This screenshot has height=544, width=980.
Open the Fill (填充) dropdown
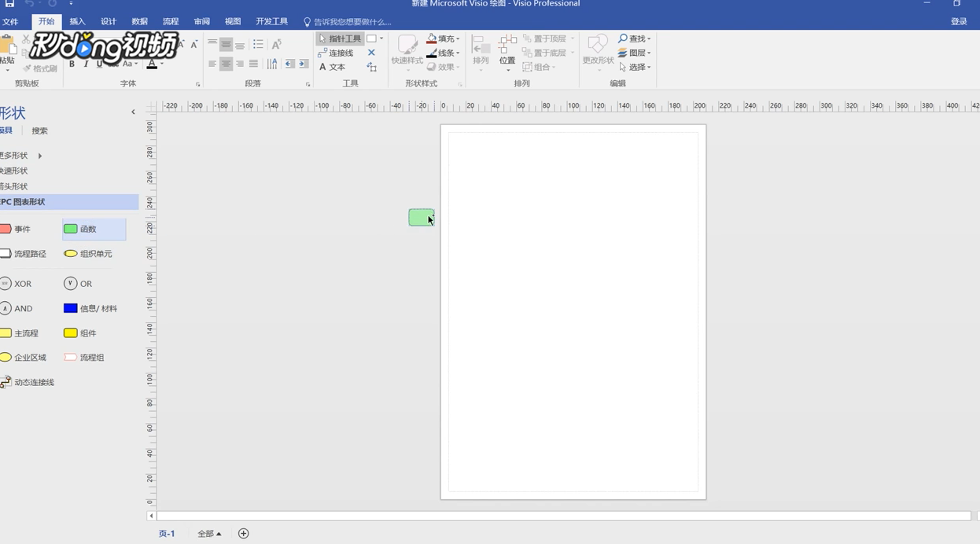(x=443, y=39)
